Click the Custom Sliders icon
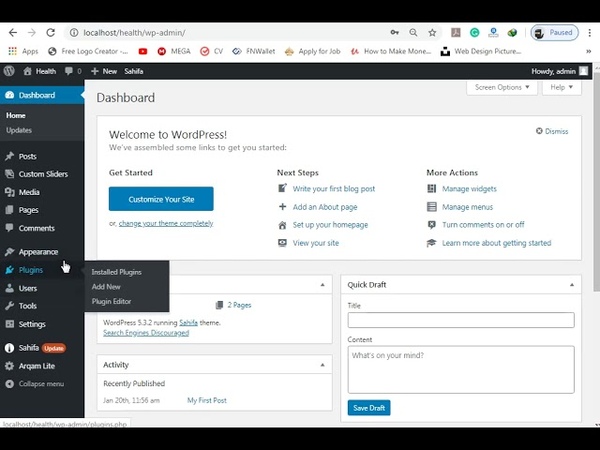This screenshot has width=600, height=450. (10, 174)
